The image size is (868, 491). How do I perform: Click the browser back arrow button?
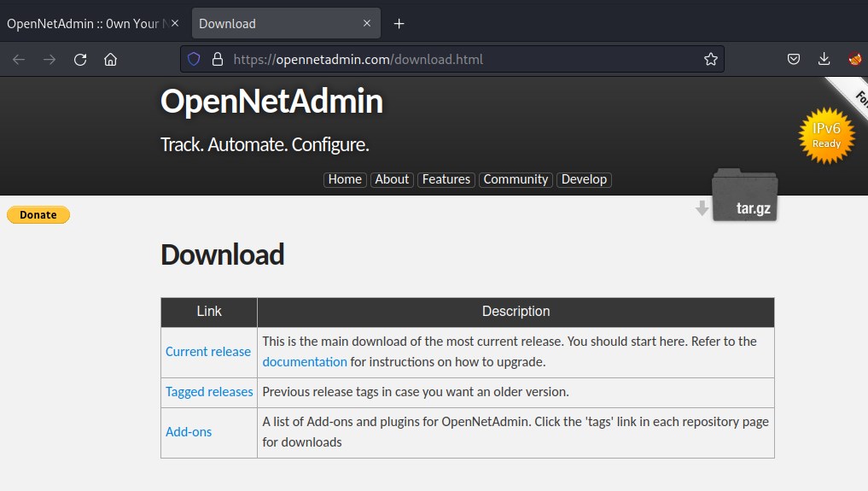tap(19, 59)
